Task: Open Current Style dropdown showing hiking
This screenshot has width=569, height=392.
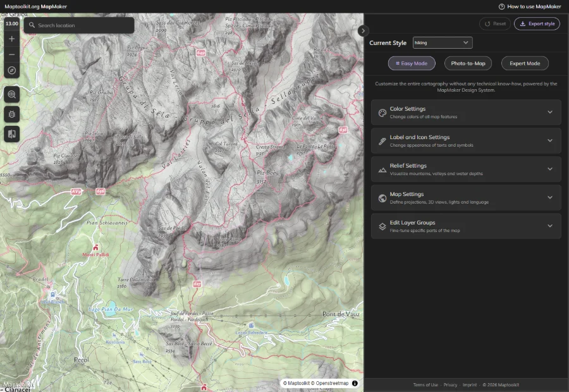Action: click(x=443, y=43)
